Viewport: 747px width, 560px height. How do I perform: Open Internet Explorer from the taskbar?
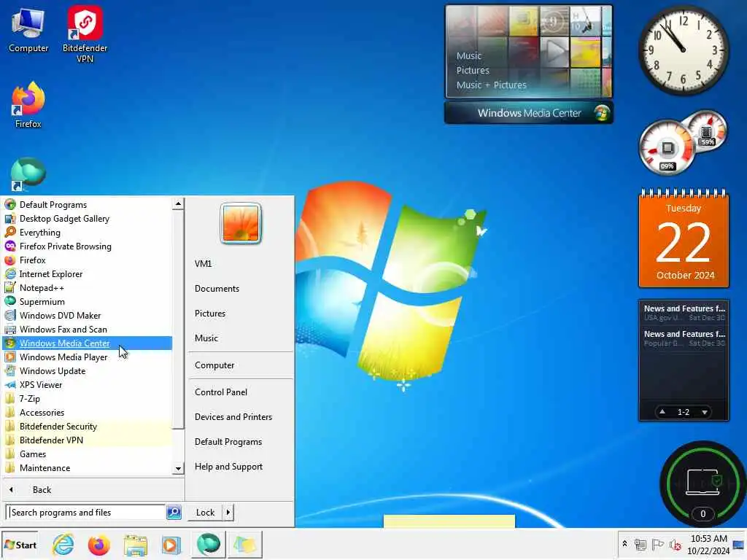(63, 545)
